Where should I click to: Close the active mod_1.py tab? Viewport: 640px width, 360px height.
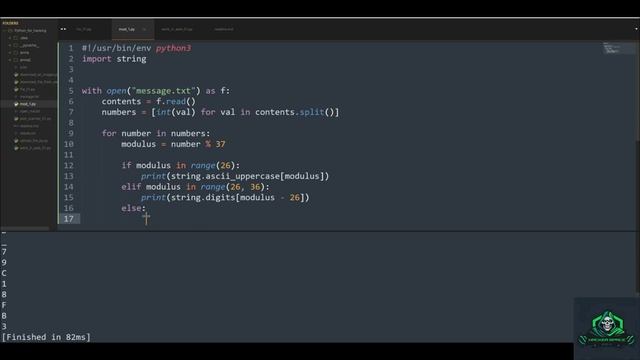click(x=144, y=29)
